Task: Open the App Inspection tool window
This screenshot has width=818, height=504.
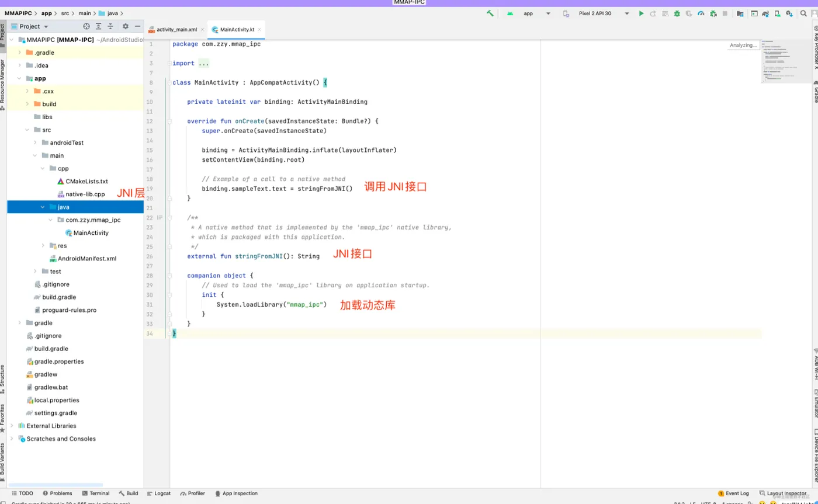Action: pos(237,493)
